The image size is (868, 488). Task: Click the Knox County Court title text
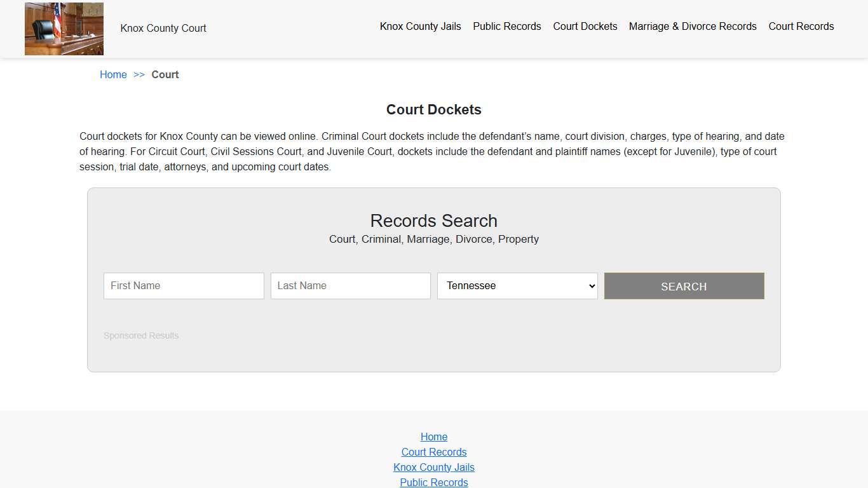click(x=163, y=28)
